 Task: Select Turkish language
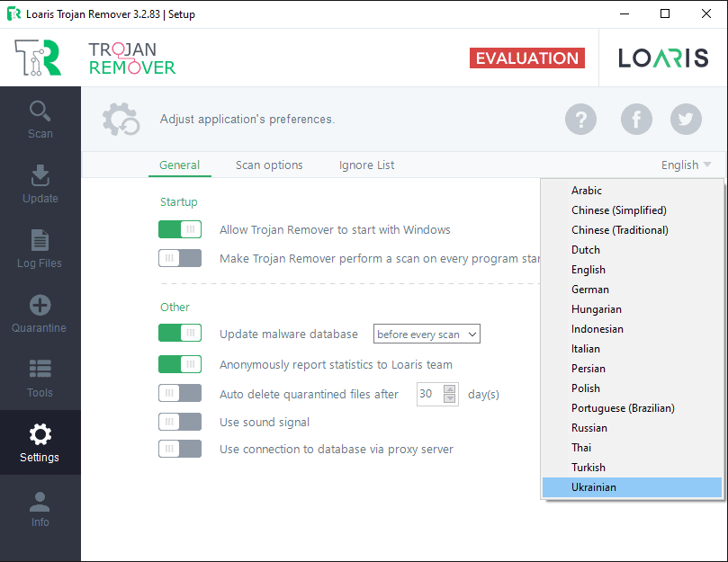coord(632,468)
